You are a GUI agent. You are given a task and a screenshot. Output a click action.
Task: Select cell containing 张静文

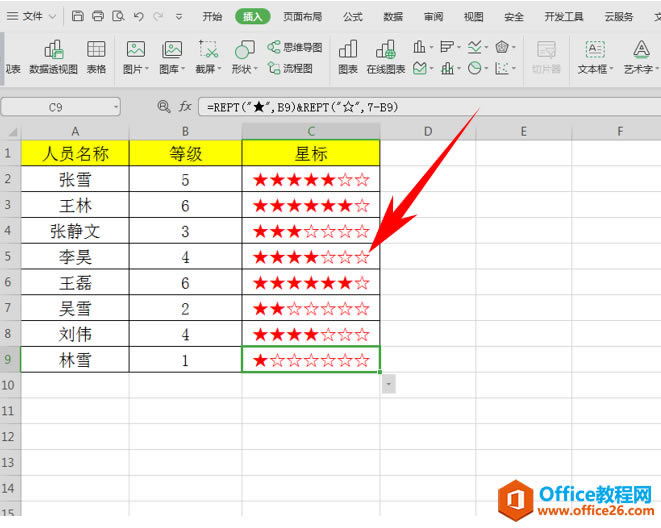click(75, 230)
